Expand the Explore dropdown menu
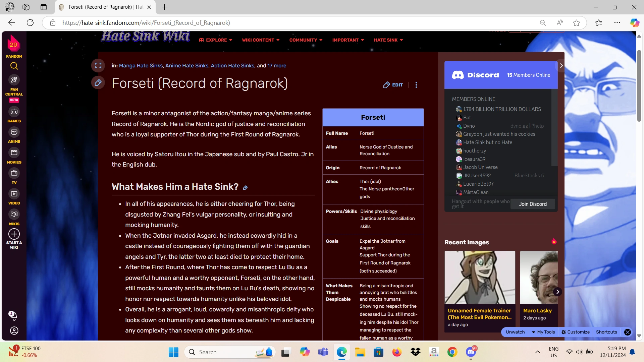Image resolution: width=644 pixels, height=362 pixels. 216,40
